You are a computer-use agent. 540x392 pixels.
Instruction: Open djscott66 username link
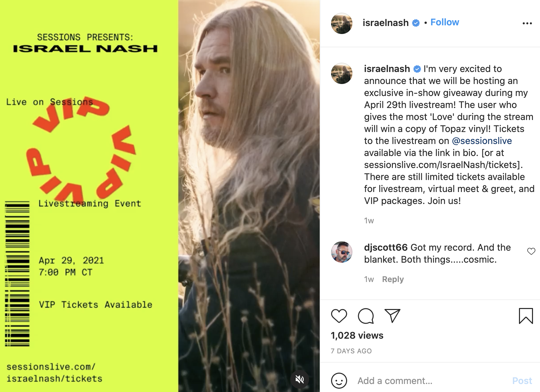click(x=385, y=247)
